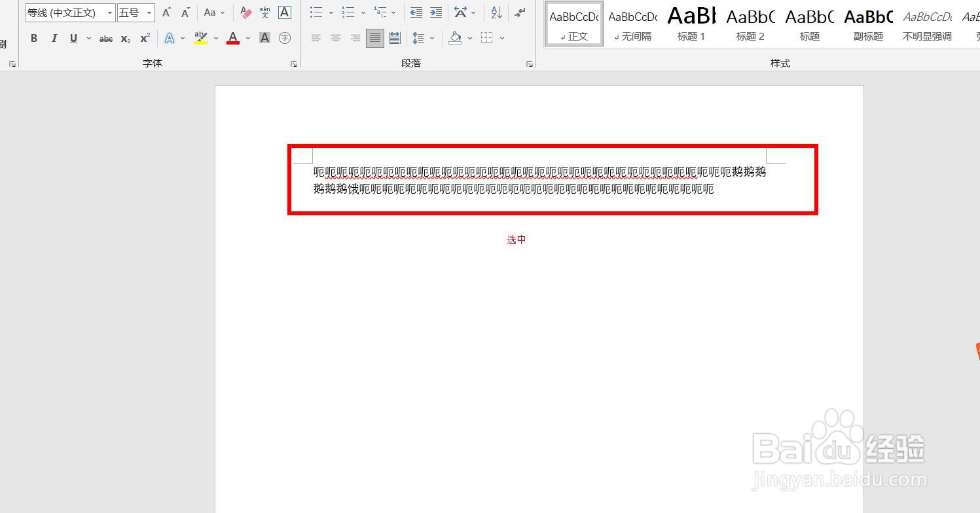Apply text effects (outlined A)
This screenshot has height=513, width=980.
pos(170,39)
